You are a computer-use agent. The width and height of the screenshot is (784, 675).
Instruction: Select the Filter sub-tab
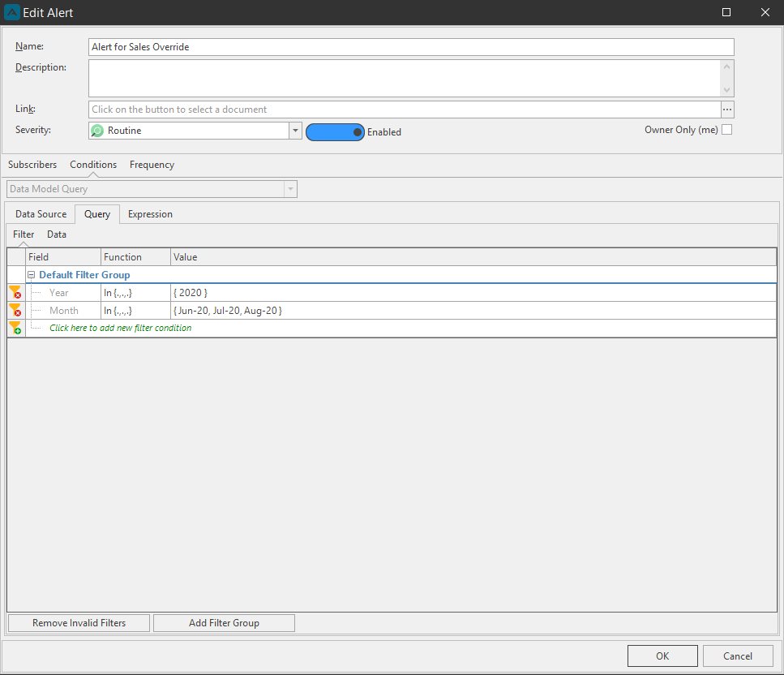tap(24, 234)
